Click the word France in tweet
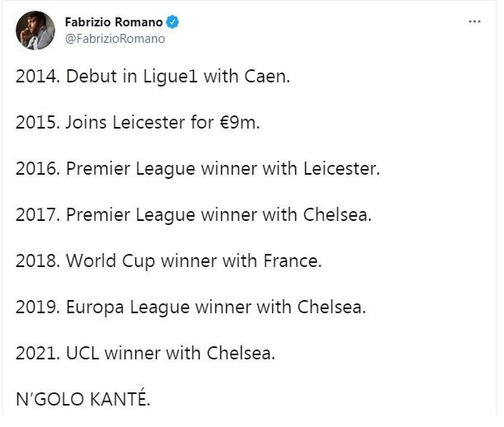The image size is (504, 427). [x=293, y=260]
